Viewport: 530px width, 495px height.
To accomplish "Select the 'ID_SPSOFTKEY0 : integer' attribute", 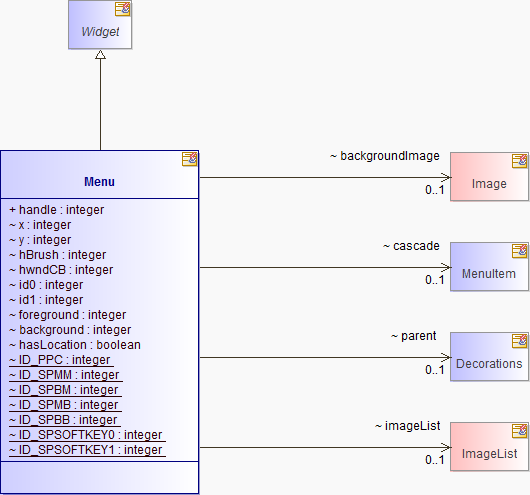I will point(86,435).
